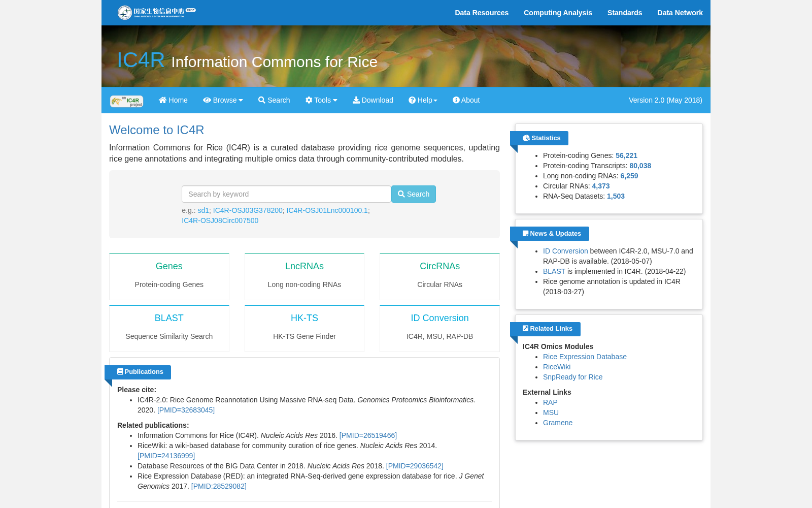Click the Help question mark icon
Screen dimensions: 812x508
pos(412,100)
